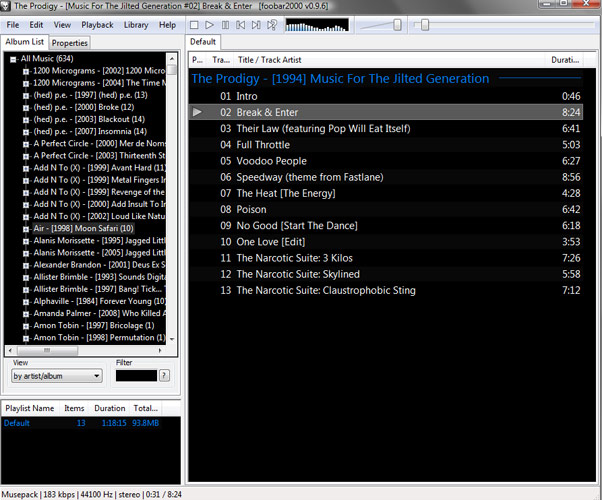The height and width of the screenshot is (500, 602).
Task: Select the playing track Break & Enter
Action: pyautogui.click(x=385, y=113)
